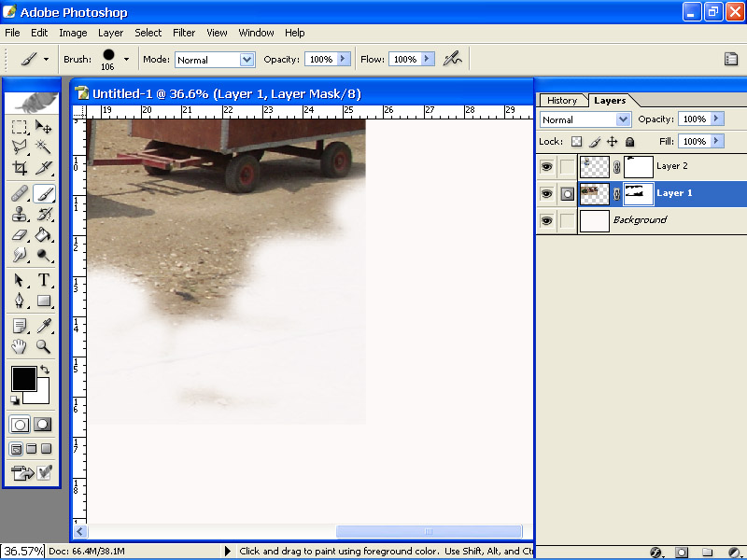Image resolution: width=747 pixels, height=560 pixels.
Task: Select the Magic Wand tool
Action: pos(44,147)
